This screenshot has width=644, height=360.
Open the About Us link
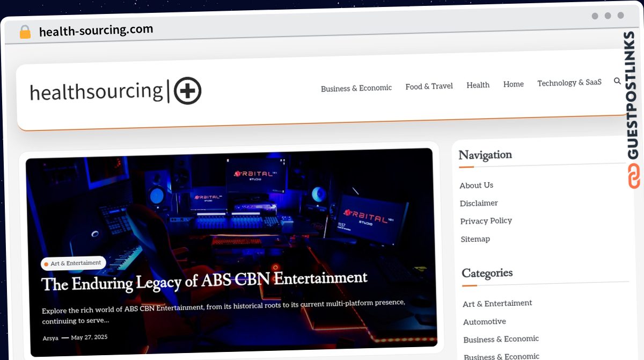[476, 185]
